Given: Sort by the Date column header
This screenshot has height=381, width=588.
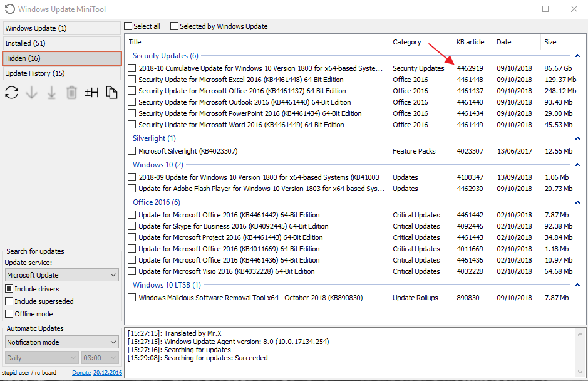Looking at the screenshot, I should point(517,42).
